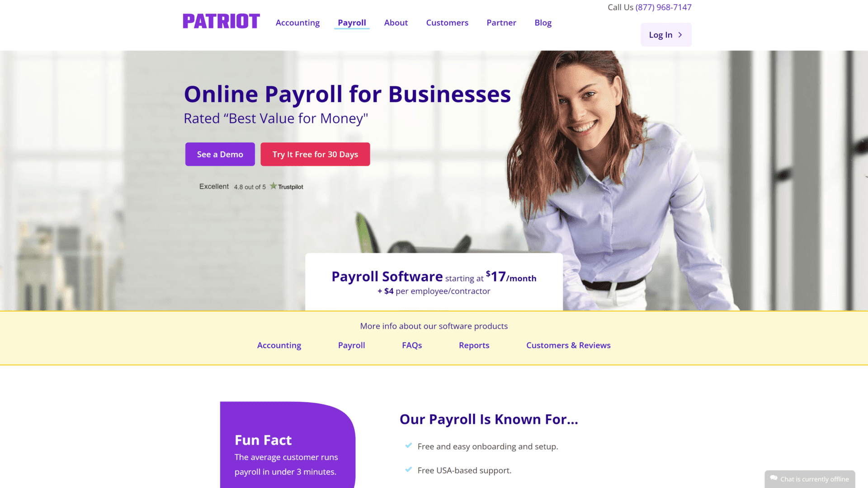The image size is (868, 488).
Task: Expand the Customers menu dropdown
Action: click(447, 23)
